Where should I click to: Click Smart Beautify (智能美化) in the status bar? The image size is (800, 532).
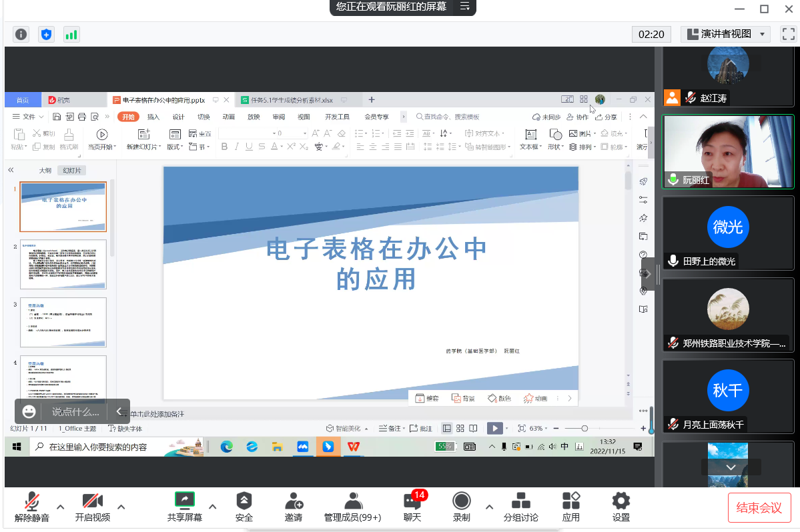[347, 429]
